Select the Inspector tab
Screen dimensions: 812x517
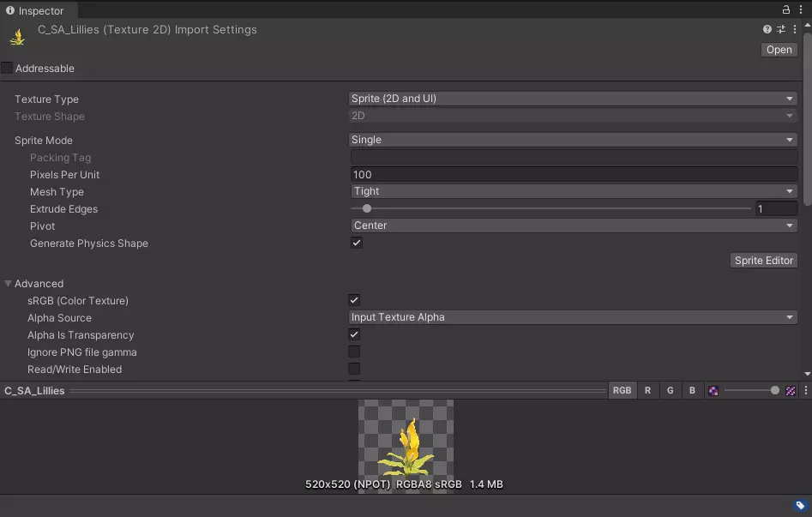coord(39,10)
